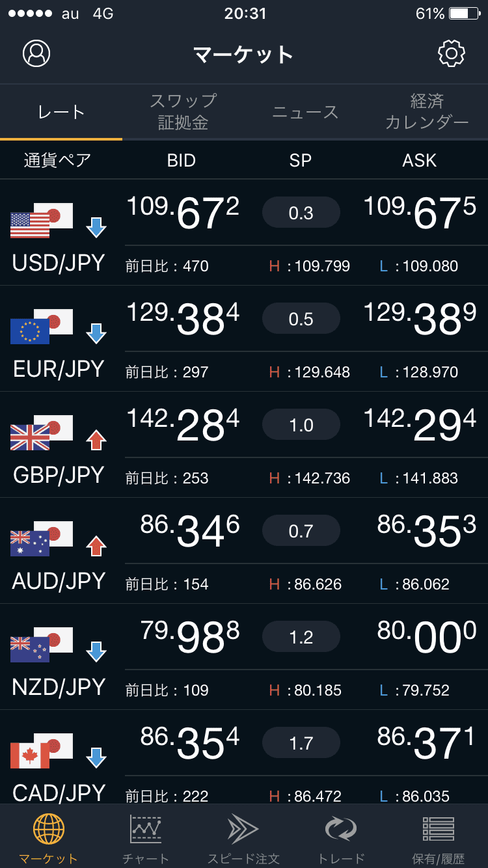Open 保有/履歴 holdings history icon
Screen dimensions: 488x868
(x=439, y=830)
